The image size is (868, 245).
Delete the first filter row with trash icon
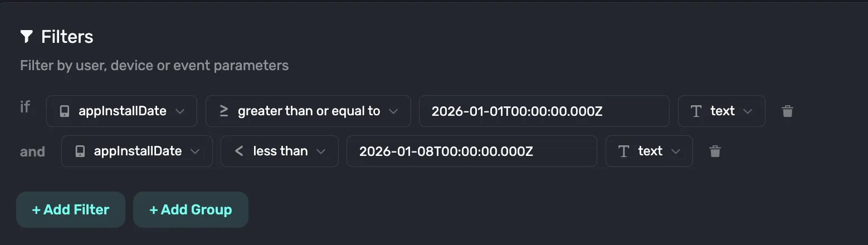click(787, 111)
